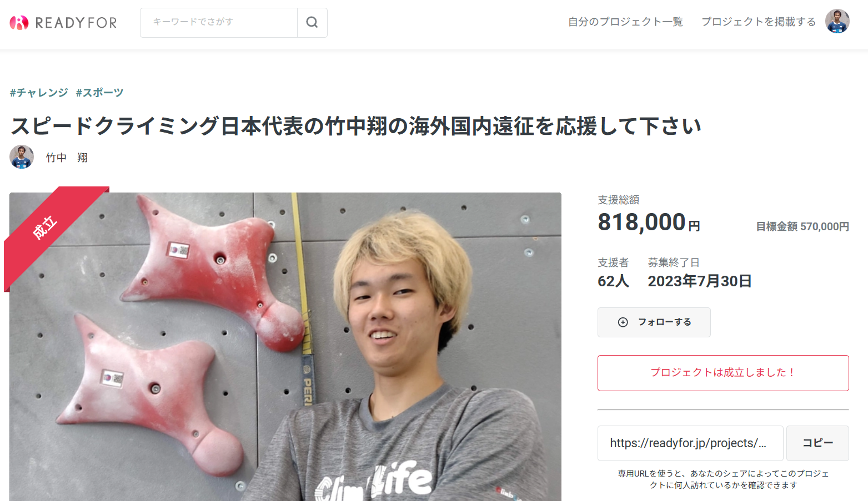
Task: Select the readyfor.jp project URL field
Action: click(690, 443)
